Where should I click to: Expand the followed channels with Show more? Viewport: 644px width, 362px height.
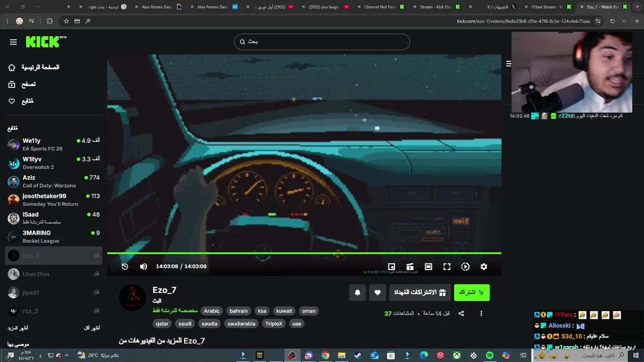click(x=18, y=328)
